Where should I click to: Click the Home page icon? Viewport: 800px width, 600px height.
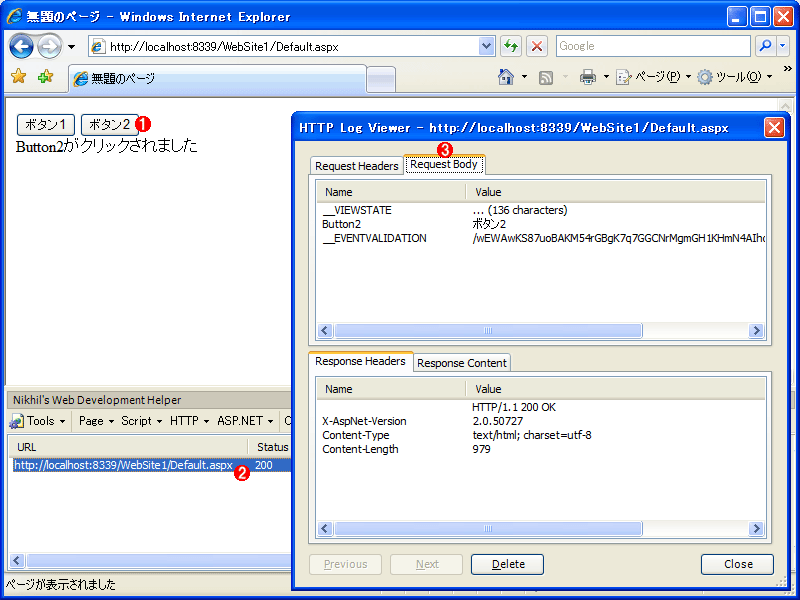(x=506, y=77)
